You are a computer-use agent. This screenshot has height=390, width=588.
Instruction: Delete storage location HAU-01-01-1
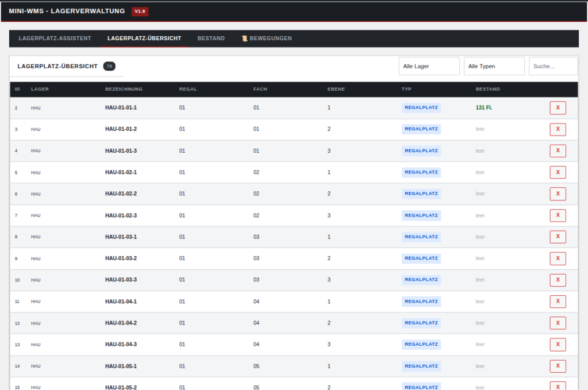pos(558,108)
